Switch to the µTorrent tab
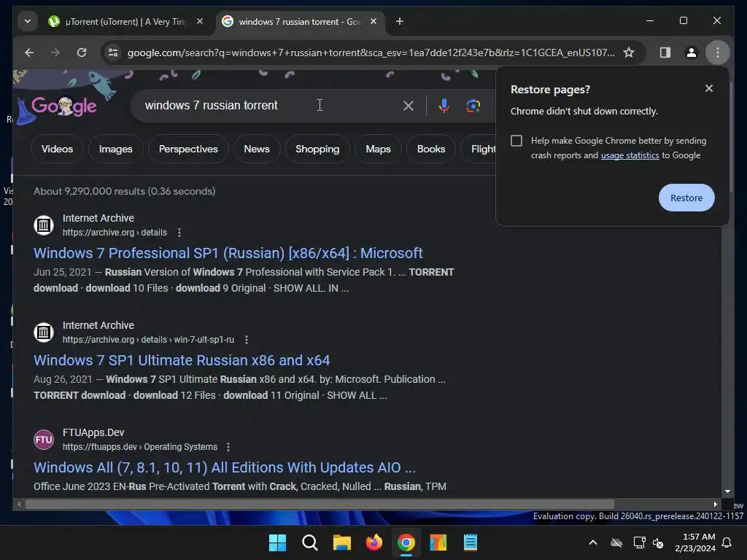The height and width of the screenshot is (560, 747). (126, 22)
